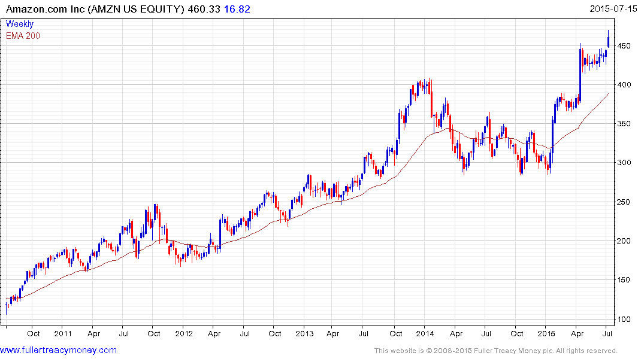This screenshot has height=359, width=644.
Task: Click the blue price change value 16.82
Action: click(237, 9)
